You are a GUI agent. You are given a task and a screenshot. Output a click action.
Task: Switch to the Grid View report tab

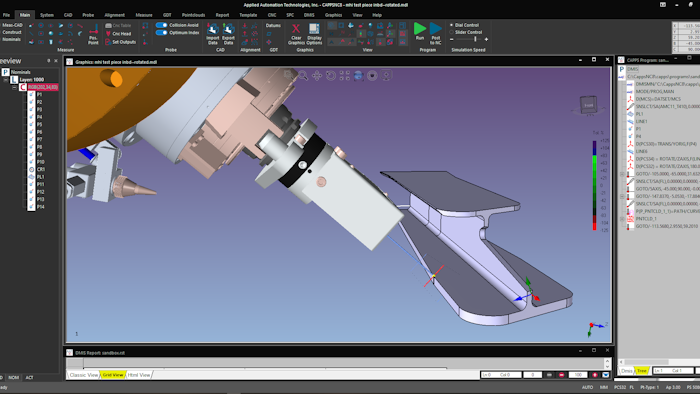click(112, 375)
